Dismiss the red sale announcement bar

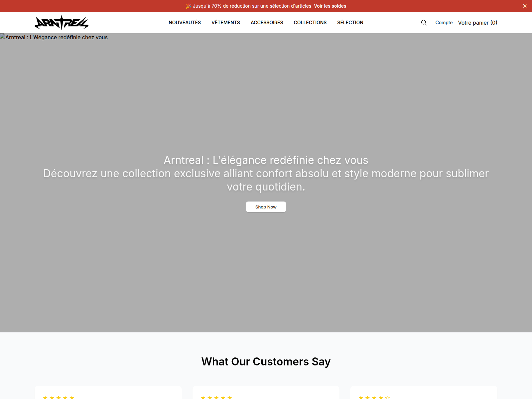[525, 6]
